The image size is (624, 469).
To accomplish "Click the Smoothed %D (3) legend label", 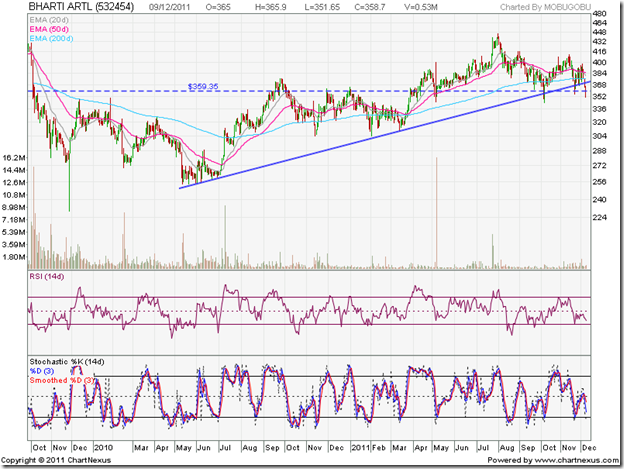I will pyautogui.click(x=62, y=380).
